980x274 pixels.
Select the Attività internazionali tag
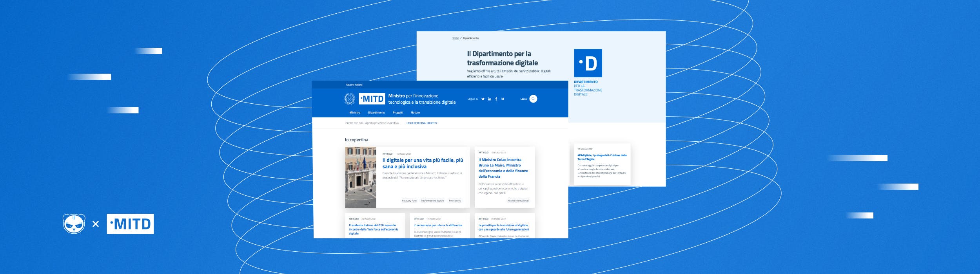point(518,201)
